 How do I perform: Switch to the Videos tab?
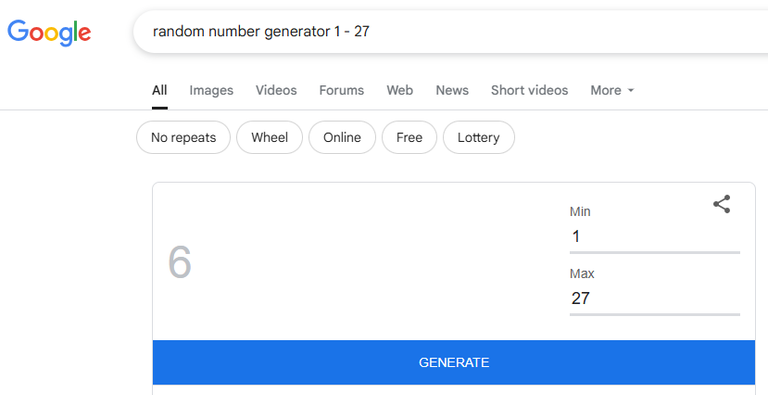click(276, 90)
